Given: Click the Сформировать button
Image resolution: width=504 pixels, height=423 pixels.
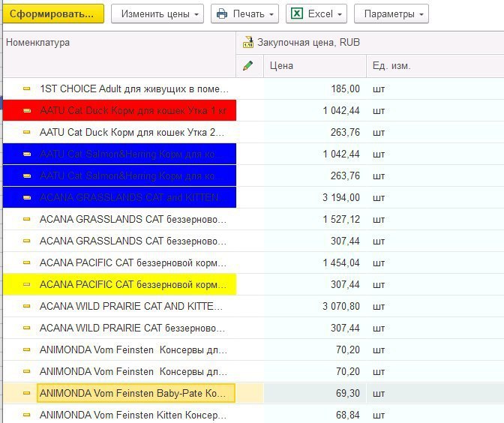Looking at the screenshot, I should (53, 13).
